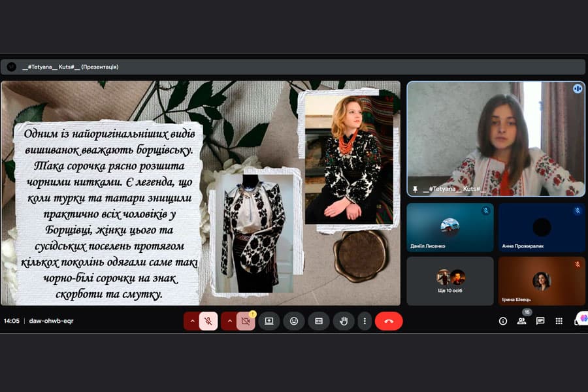This screenshot has width=588, height=392.
Task: Unpin Tetyana Kuts pin icon
Action: (x=415, y=189)
